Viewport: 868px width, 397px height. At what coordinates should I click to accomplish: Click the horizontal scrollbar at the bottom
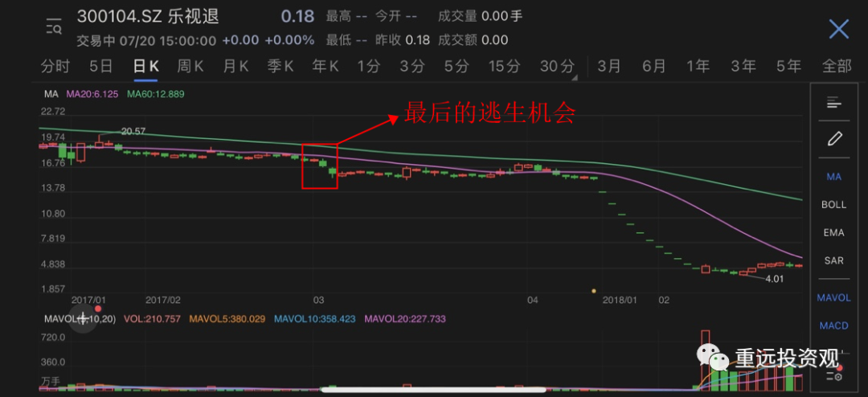[x=433, y=389]
